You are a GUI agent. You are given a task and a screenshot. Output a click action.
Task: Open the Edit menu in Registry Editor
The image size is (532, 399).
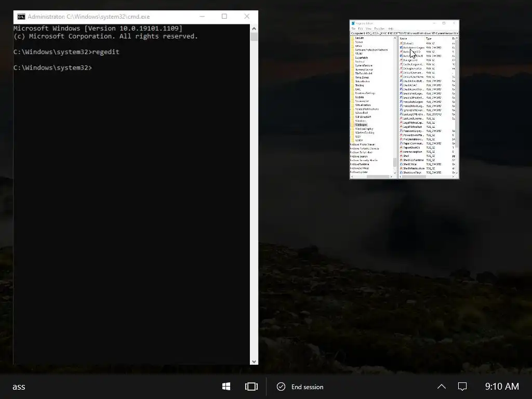361,29
